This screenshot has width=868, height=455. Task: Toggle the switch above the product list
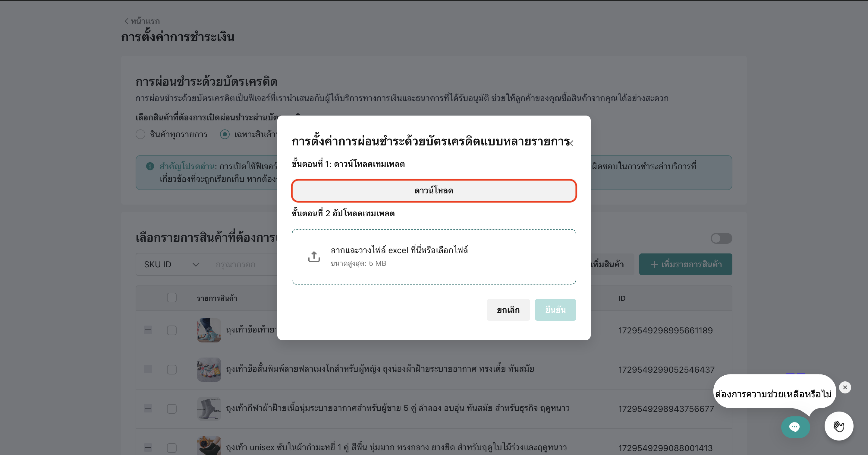click(x=721, y=238)
